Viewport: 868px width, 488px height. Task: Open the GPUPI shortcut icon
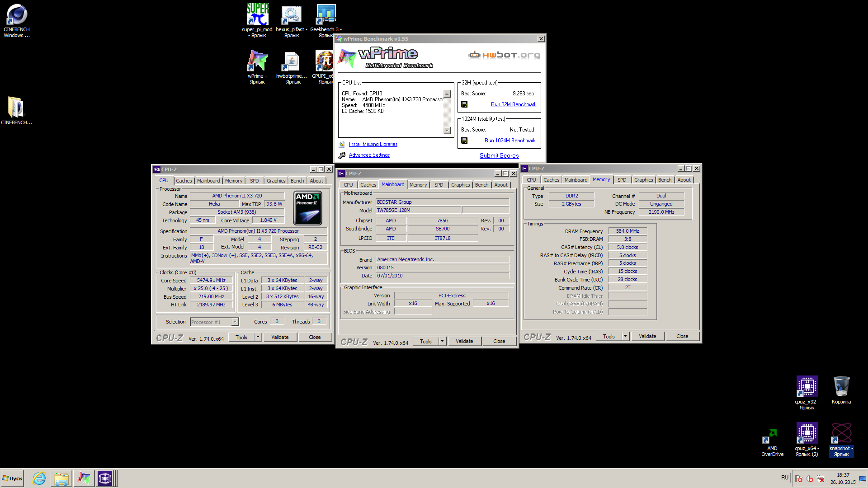(x=324, y=61)
